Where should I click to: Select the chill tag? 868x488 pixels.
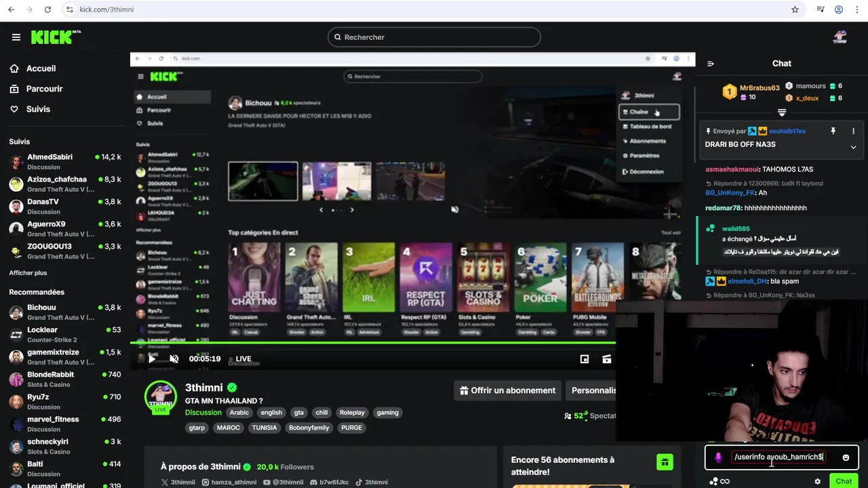[321, 412]
